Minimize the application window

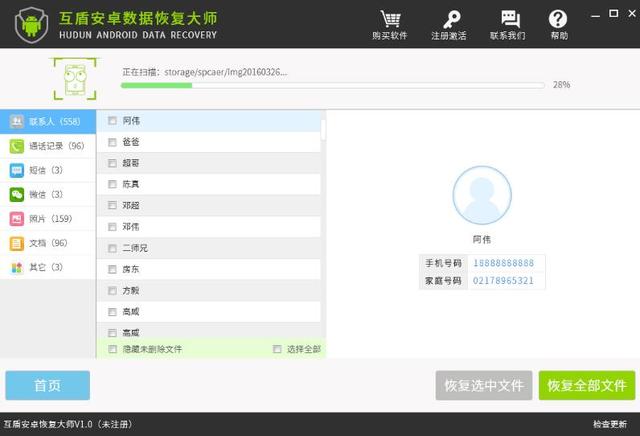click(x=596, y=16)
